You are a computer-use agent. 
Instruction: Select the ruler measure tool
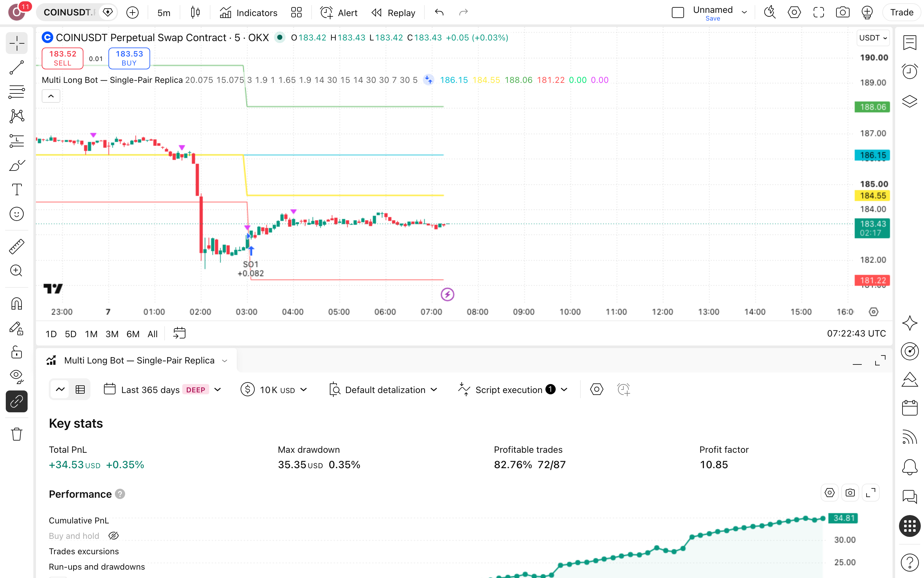click(x=16, y=247)
